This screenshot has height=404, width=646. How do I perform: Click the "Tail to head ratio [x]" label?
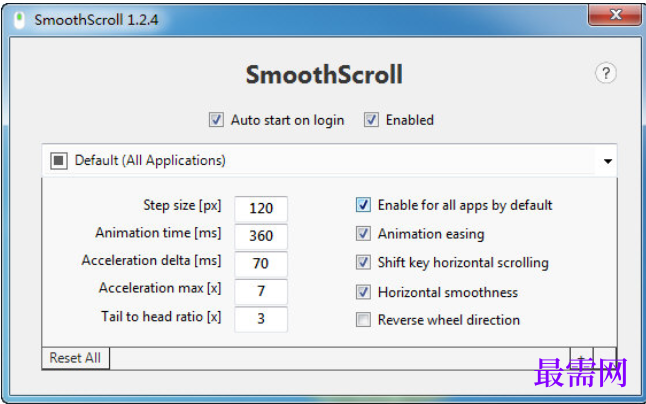click(161, 317)
